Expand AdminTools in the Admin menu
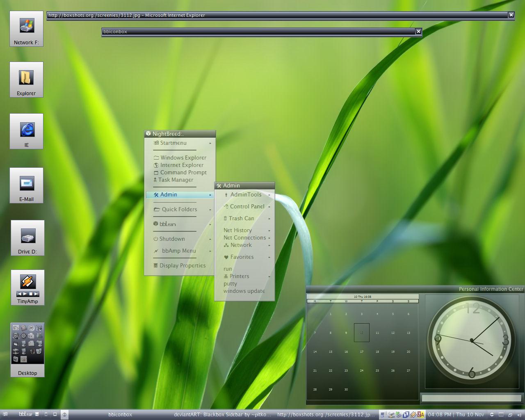This screenshot has height=420, width=525. [x=244, y=194]
